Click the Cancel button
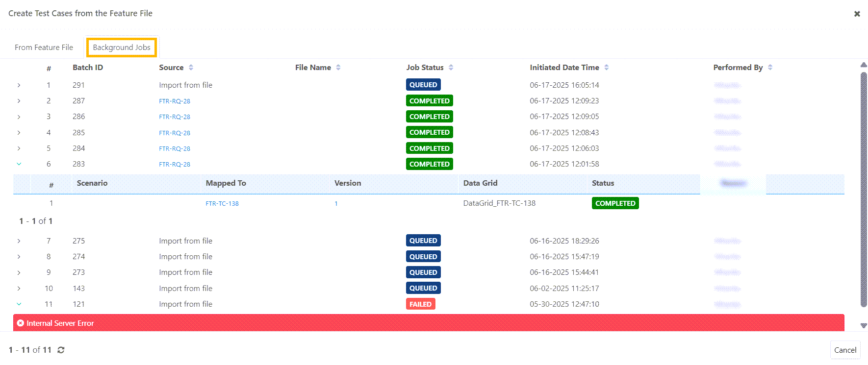 pos(845,350)
